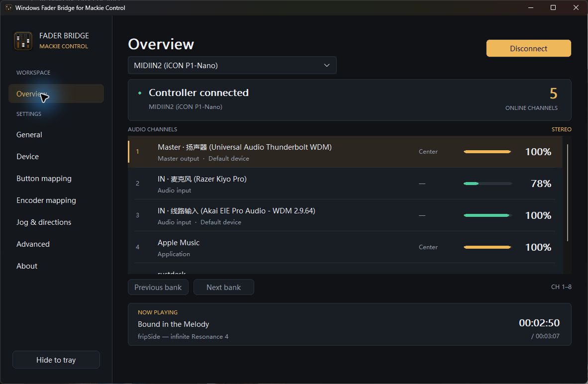Open the MIDIIN2 (iCON P1-Nano) device dropdown
588x384 pixels.
tap(232, 65)
